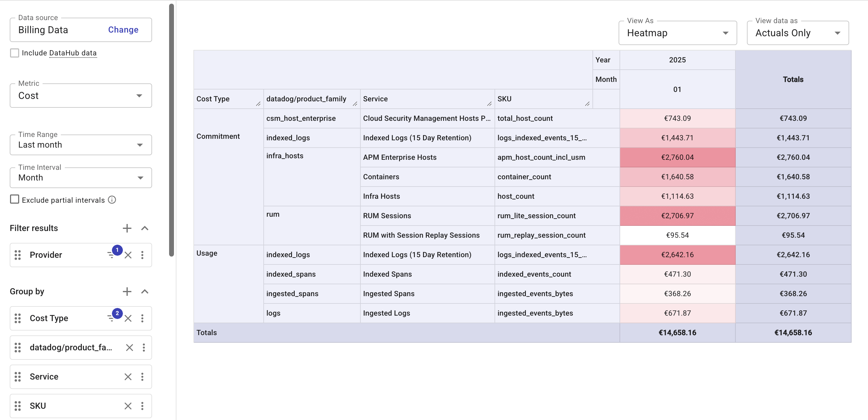Click the info icon beside Exclude partial intervals

112,200
